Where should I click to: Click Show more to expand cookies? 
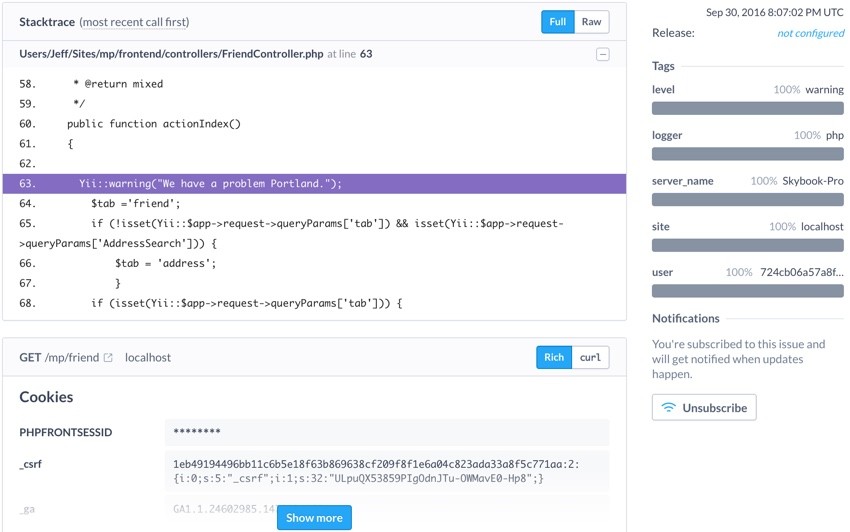pyautogui.click(x=314, y=517)
